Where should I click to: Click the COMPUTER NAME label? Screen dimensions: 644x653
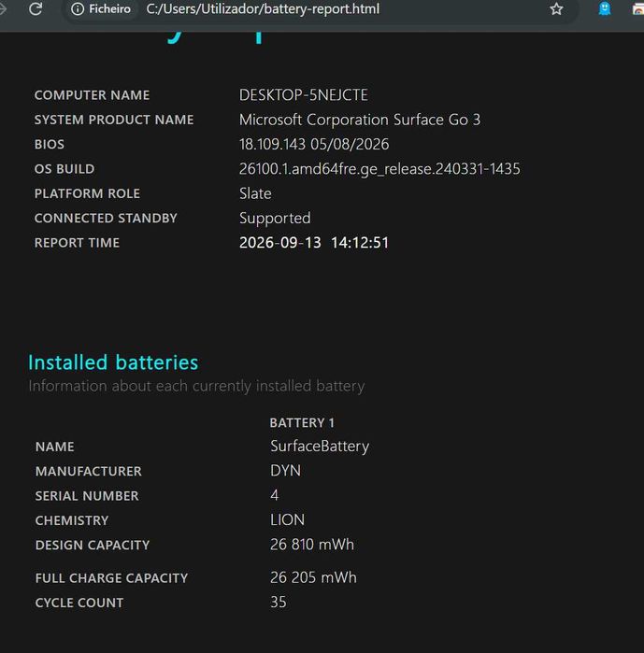point(92,95)
